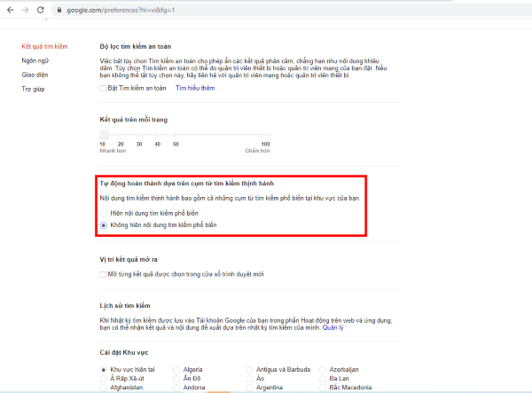Switch to 'Ngôn ngữ' sidebar section

(x=35, y=60)
